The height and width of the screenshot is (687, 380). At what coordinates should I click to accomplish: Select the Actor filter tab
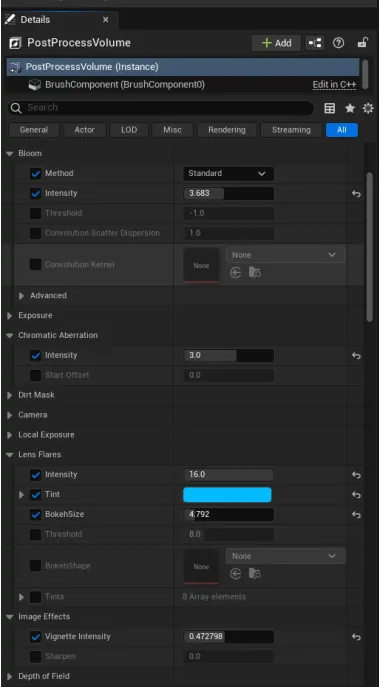coord(85,130)
